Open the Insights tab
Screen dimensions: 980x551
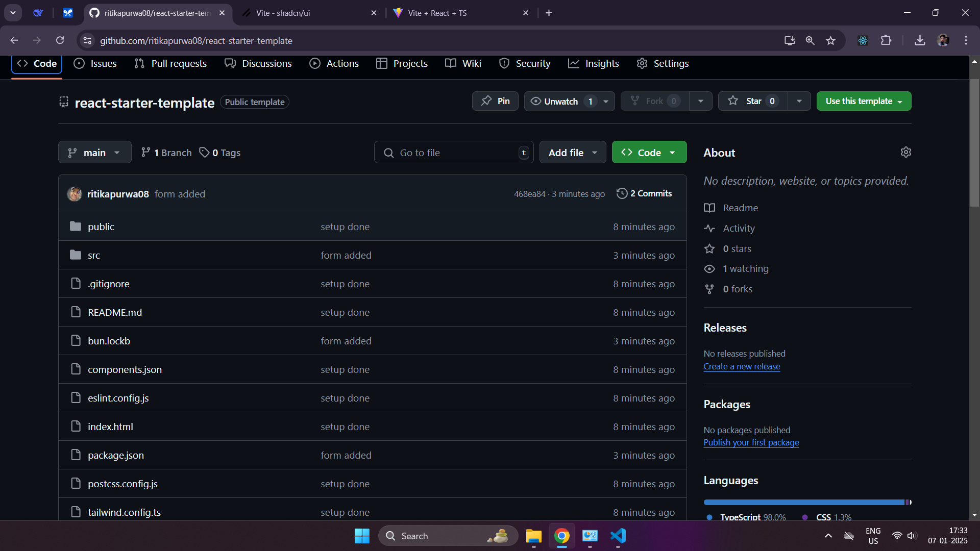(594, 63)
